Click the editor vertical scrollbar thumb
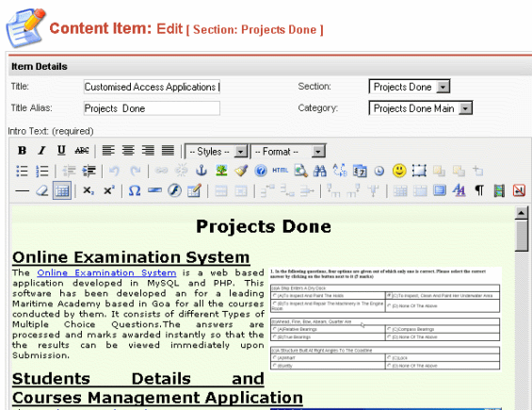 [x=521, y=236]
